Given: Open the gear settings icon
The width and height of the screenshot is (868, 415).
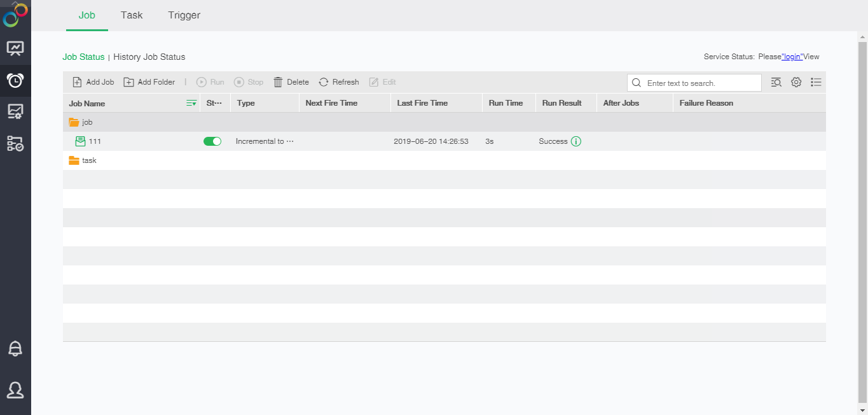Looking at the screenshot, I should pyautogui.click(x=796, y=82).
